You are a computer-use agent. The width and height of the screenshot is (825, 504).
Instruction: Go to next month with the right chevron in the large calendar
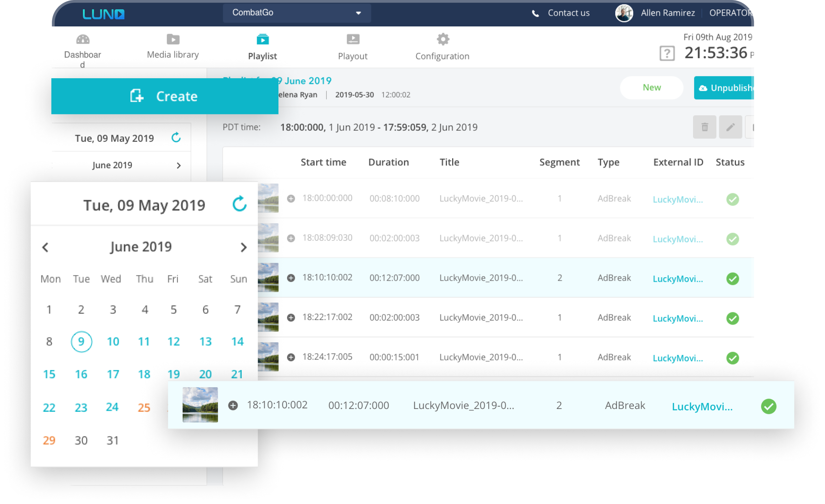click(243, 247)
